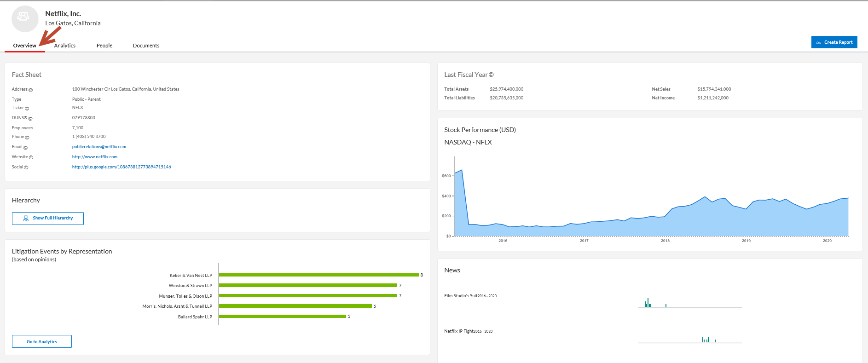
Task: Open the plus.google.com social link
Action: 122,167
